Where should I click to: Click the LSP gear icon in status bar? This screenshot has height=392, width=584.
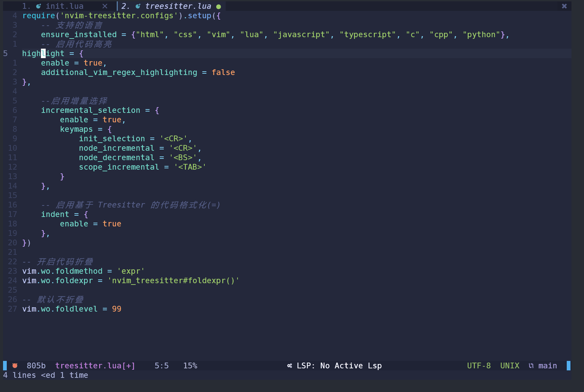[290, 366]
